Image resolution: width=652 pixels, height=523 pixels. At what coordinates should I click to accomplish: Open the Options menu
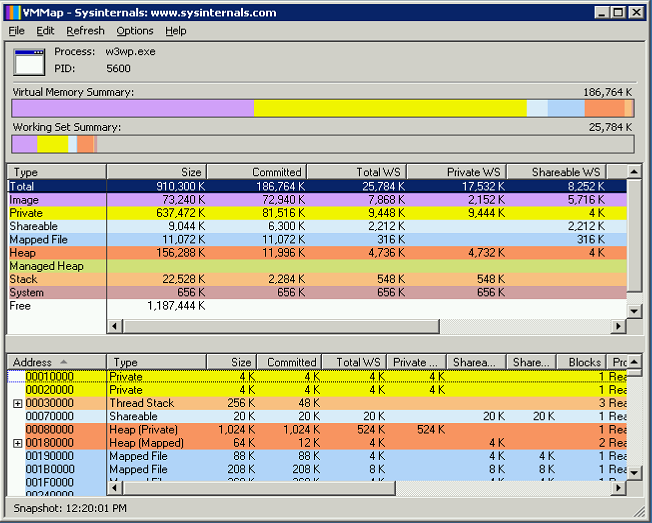(135, 31)
